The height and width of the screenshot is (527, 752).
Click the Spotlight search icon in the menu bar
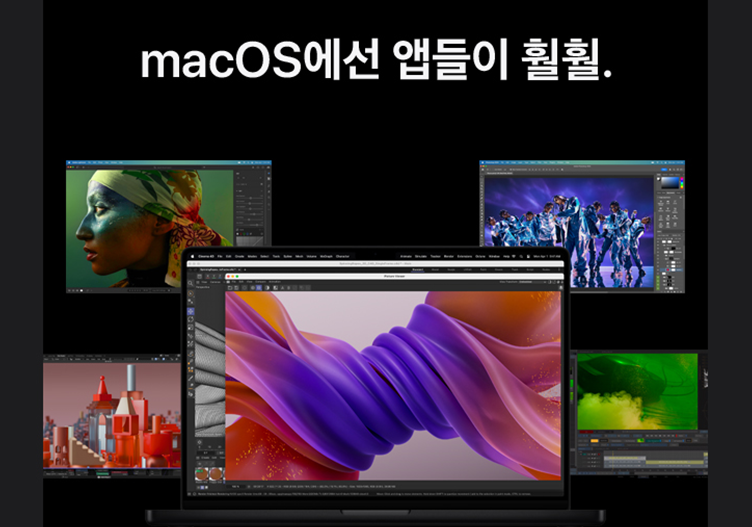521,257
